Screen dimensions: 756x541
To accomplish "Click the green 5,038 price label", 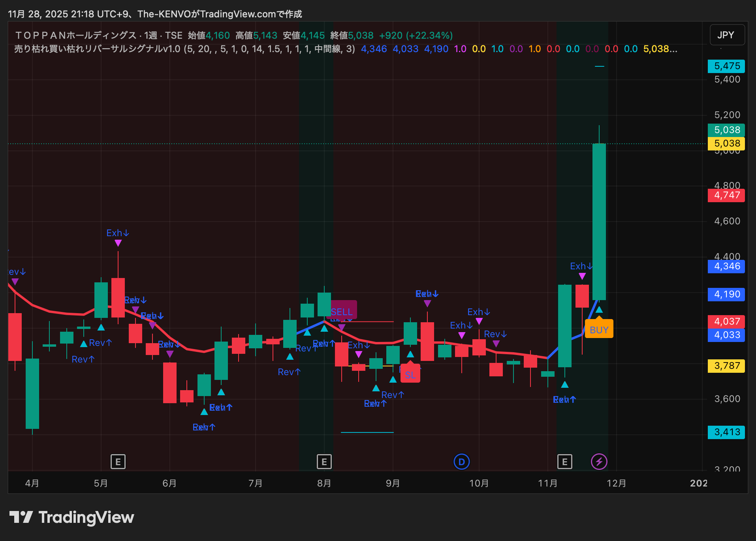I will point(726,130).
